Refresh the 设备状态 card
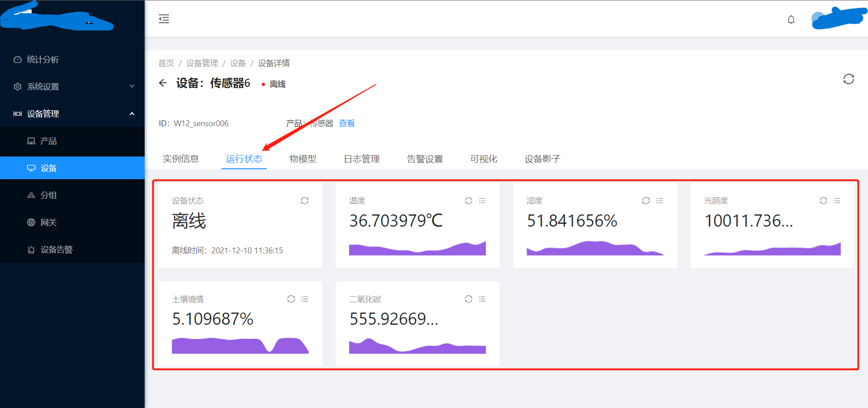The width and height of the screenshot is (868, 408). point(305,200)
